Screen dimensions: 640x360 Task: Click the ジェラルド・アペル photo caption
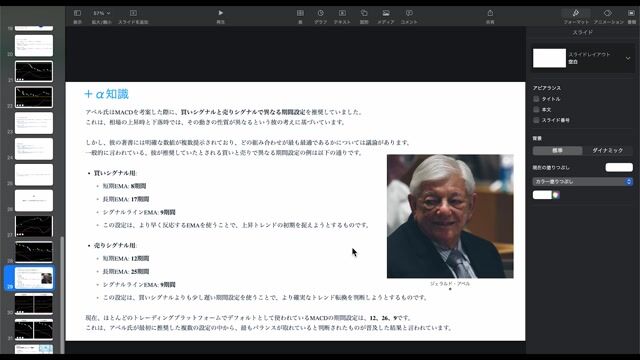[x=450, y=284]
